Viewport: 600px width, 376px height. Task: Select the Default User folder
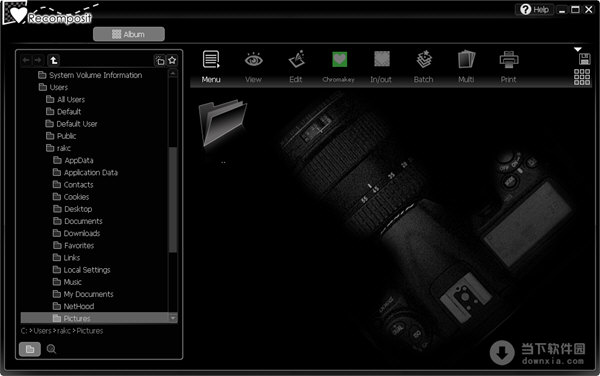tap(72, 124)
